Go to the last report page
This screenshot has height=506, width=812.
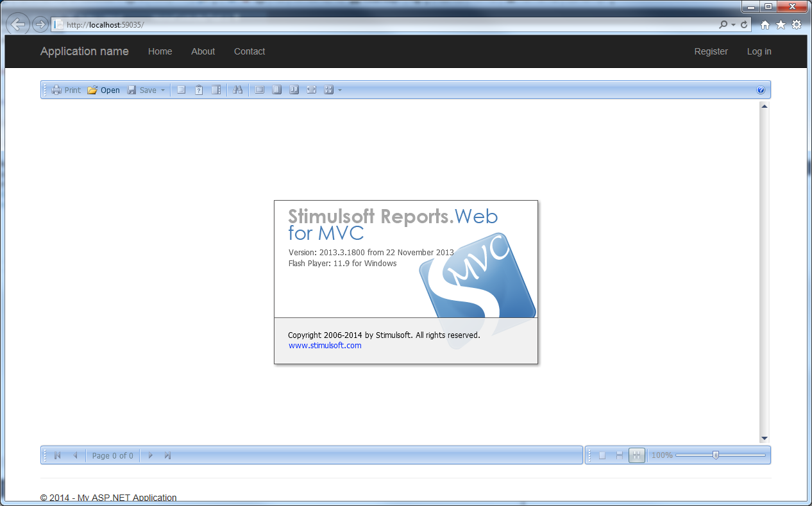click(167, 455)
